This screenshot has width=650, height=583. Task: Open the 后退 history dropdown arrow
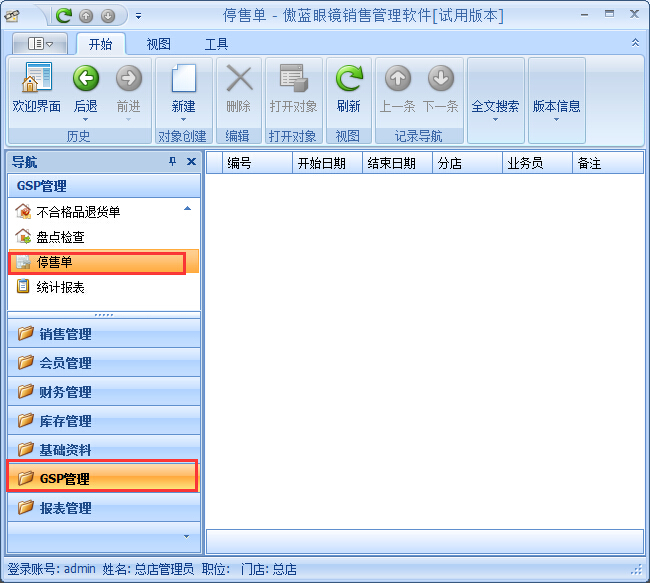[86, 120]
